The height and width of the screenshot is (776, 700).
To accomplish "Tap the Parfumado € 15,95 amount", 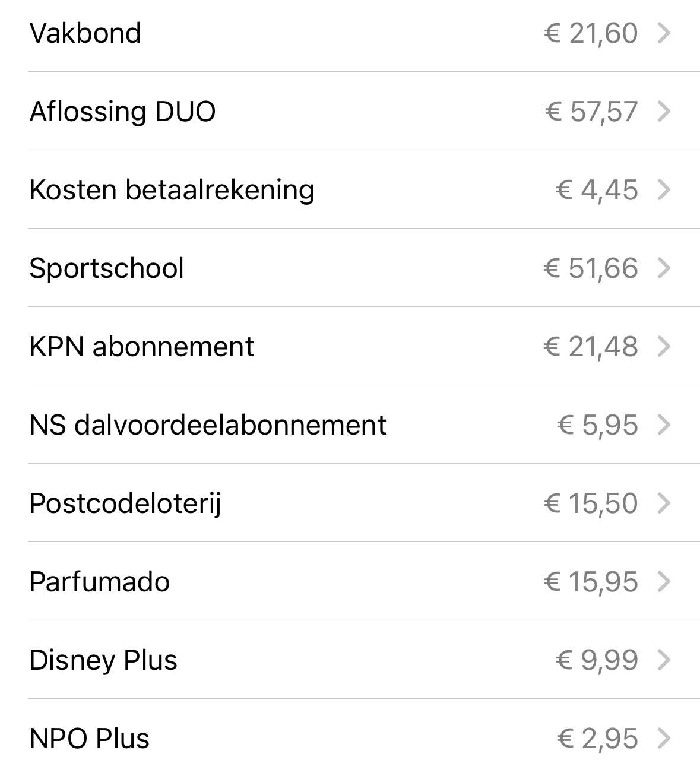I will tap(591, 582).
